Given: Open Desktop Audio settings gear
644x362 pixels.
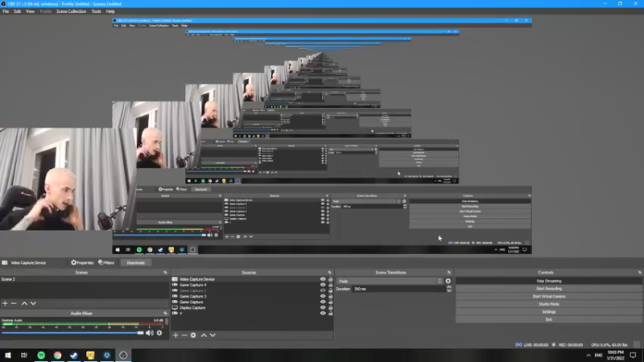Looking at the screenshot, I should (x=159, y=333).
